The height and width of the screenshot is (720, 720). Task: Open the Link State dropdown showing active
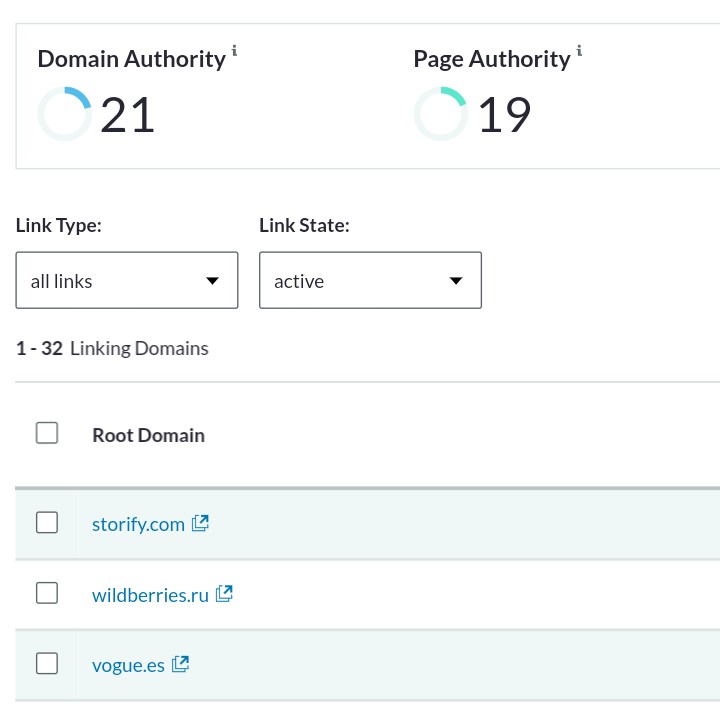[371, 280]
